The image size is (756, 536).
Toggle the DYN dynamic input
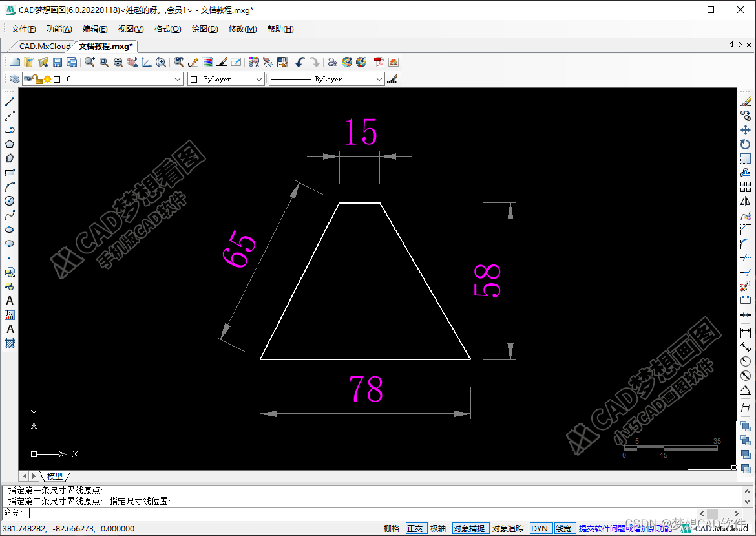tap(540, 528)
